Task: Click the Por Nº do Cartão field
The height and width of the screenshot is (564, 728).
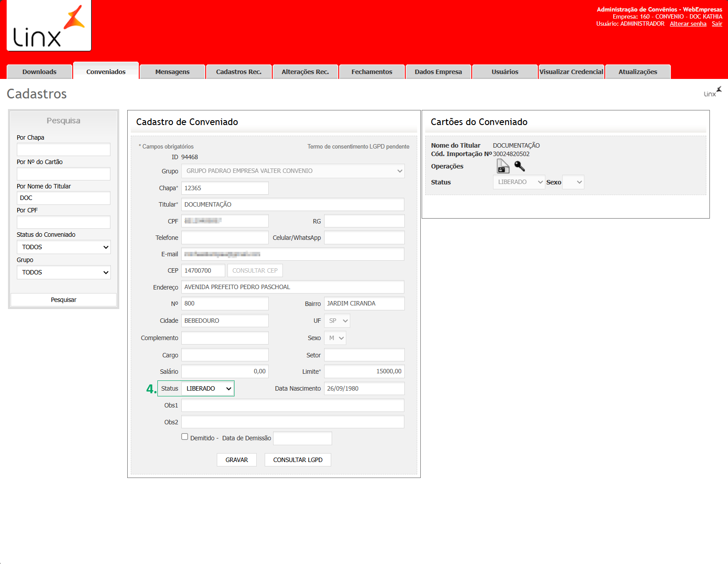Action: coord(63,174)
